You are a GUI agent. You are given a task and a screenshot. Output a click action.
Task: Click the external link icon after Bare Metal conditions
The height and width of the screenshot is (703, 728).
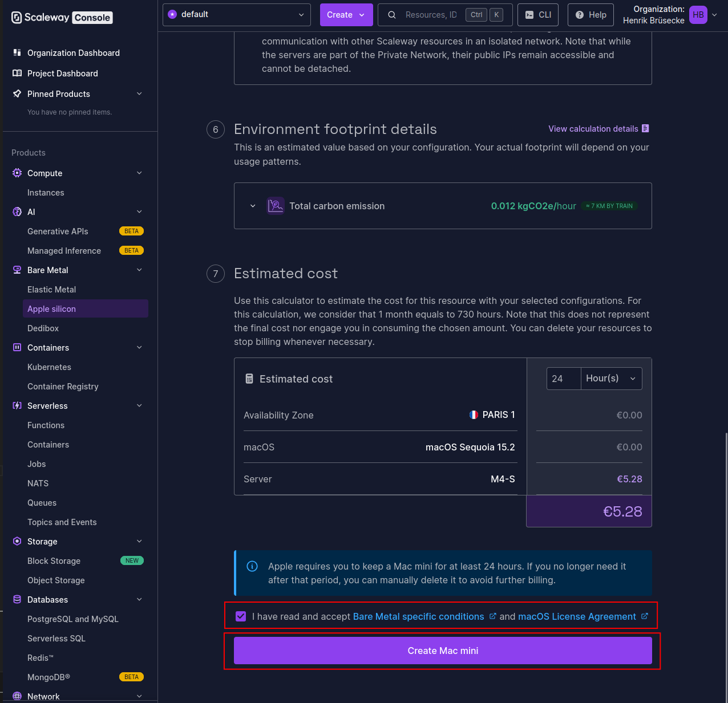pos(493,616)
